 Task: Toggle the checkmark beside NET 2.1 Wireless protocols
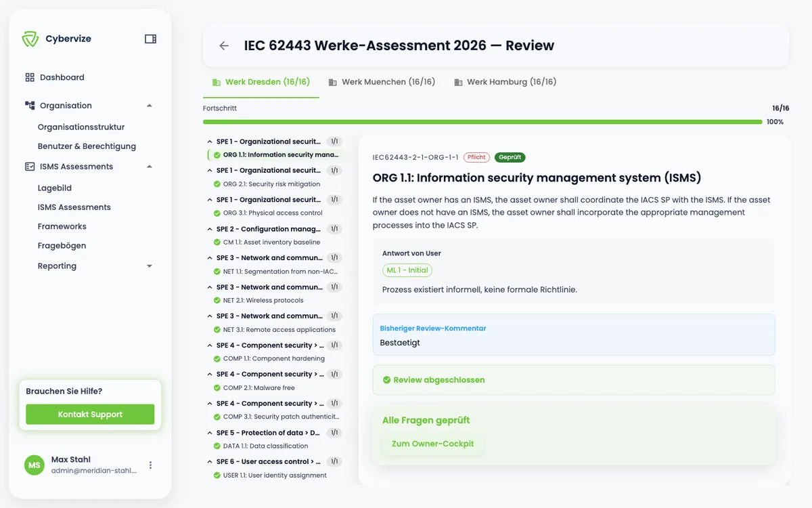(x=217, y=300)
